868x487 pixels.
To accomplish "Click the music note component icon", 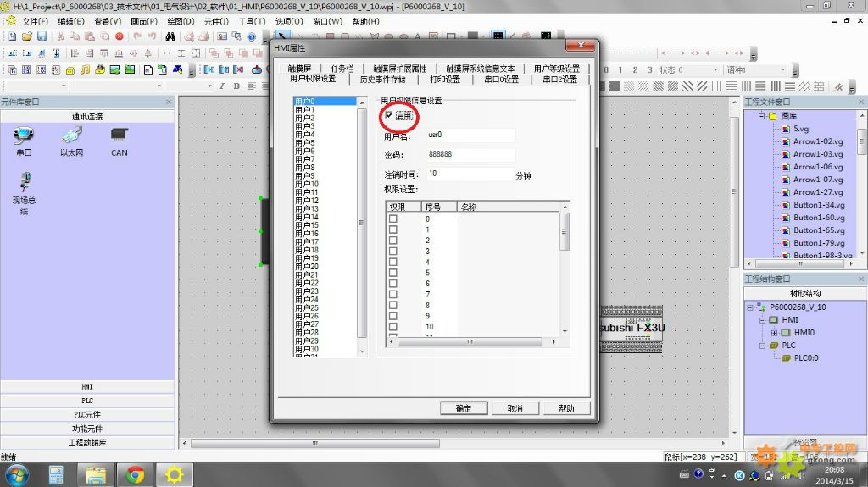I will coord(85,69).
